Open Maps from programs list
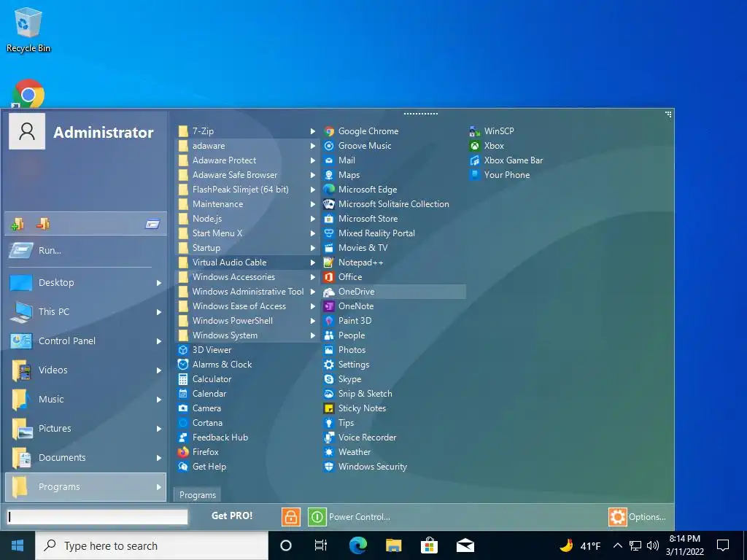 [341, 175]
